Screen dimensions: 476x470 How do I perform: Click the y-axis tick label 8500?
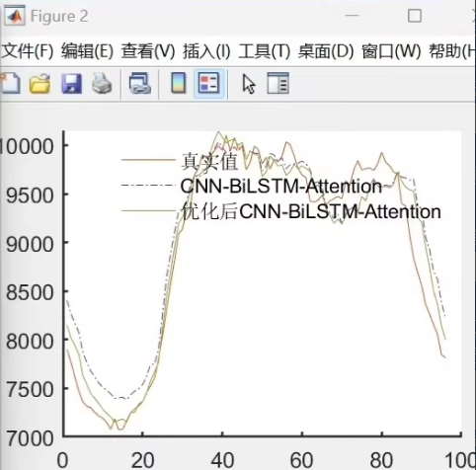coord(30,292)
